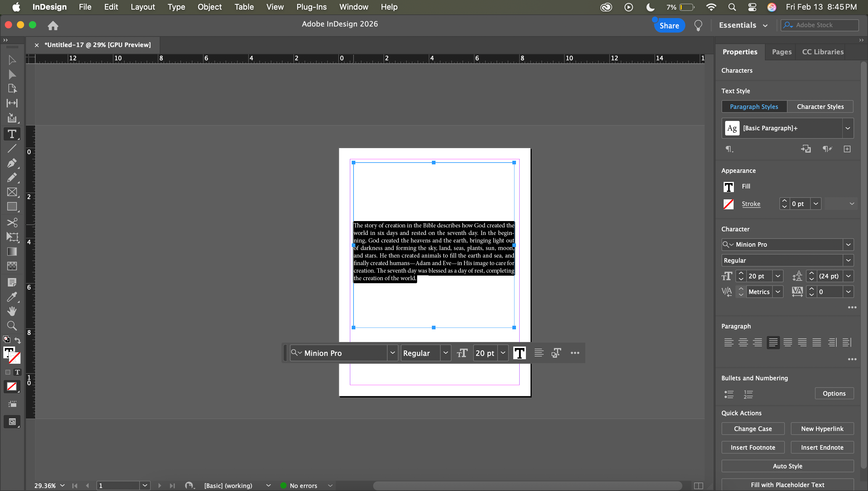This screenshot has height=491, width=868.
Task: Select the Pen tool
Action: [12, 163]
